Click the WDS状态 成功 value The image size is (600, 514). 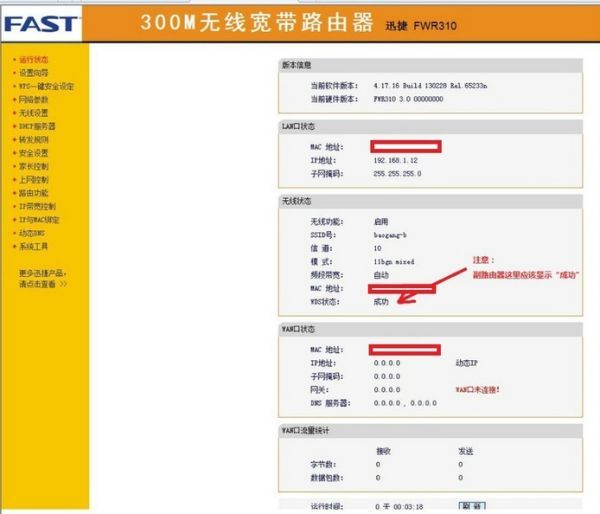(381, 302)
